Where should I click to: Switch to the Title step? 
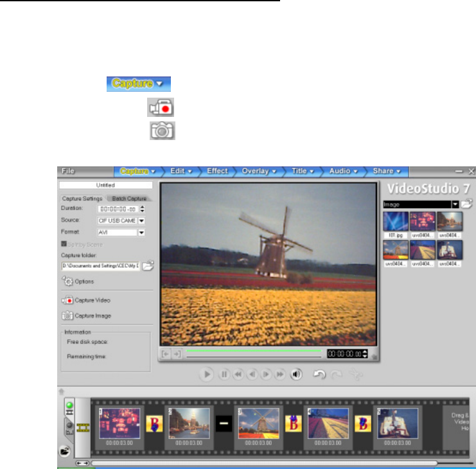(303, 172)
